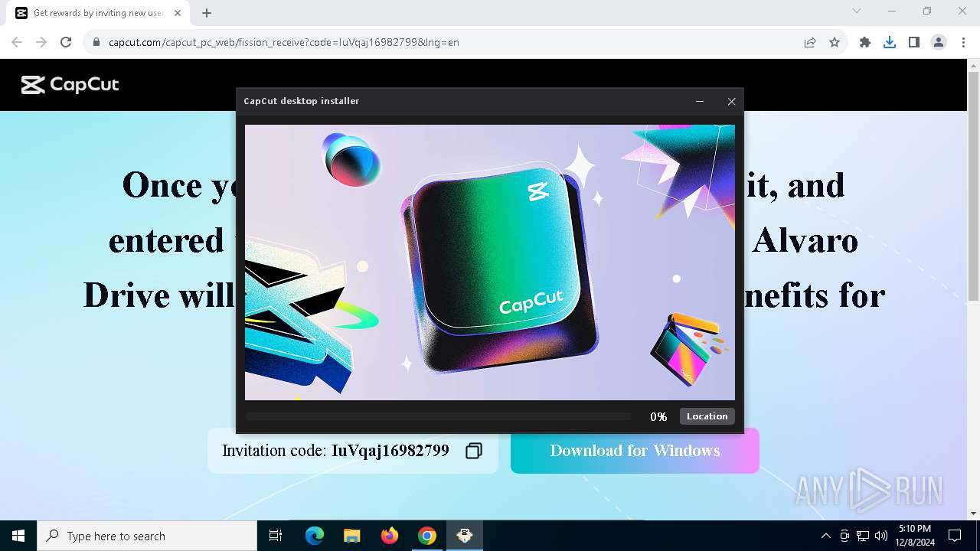The width and height of the screenshot is (980, 551).
Task: Open the taskbar clock showing 5:10 PM
Action: coord(915,536)
